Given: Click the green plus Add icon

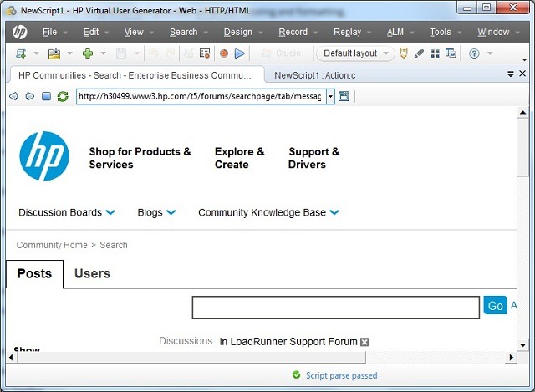Looking at the screenshot, I should pyautogui.click(x=88, y=53).
